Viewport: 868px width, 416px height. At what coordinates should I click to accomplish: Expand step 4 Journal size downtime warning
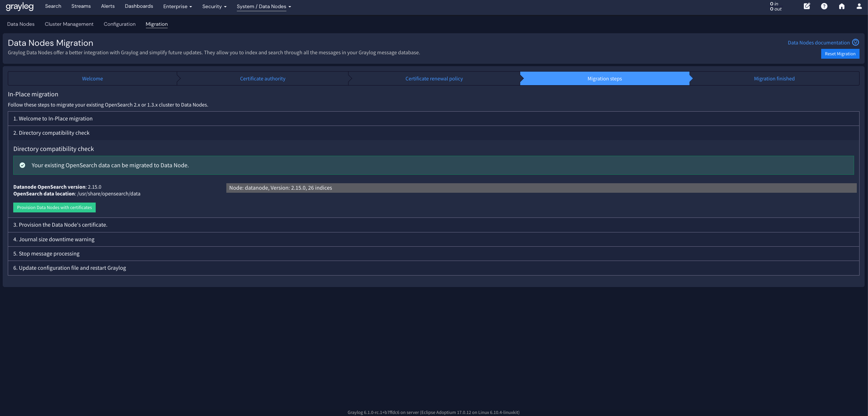coord(433,239)
